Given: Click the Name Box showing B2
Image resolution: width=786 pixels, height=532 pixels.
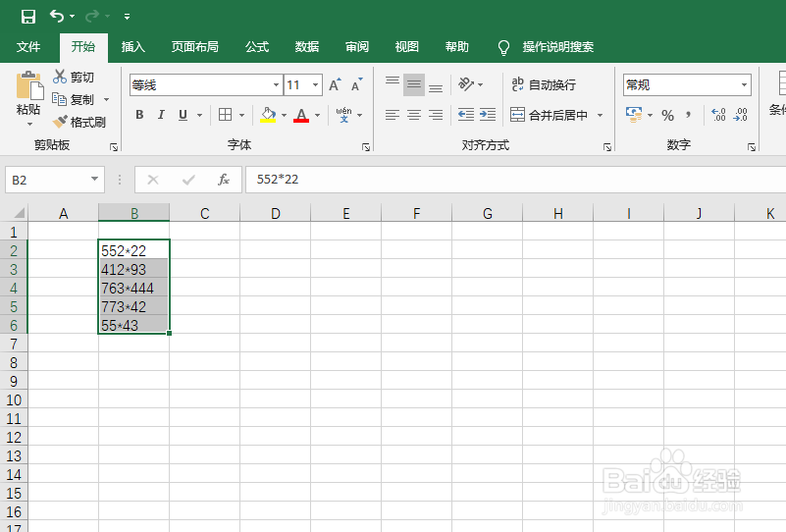Looking at the screenshot, I should (x=55, y=180).
